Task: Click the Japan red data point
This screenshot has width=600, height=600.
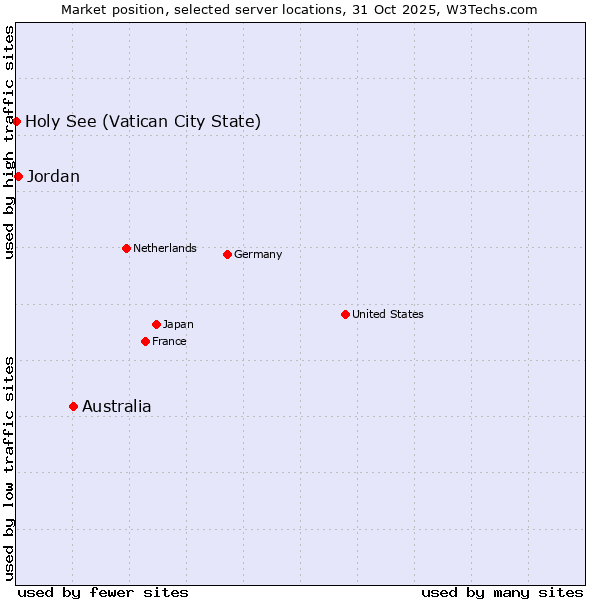Action: coord(156,324)
